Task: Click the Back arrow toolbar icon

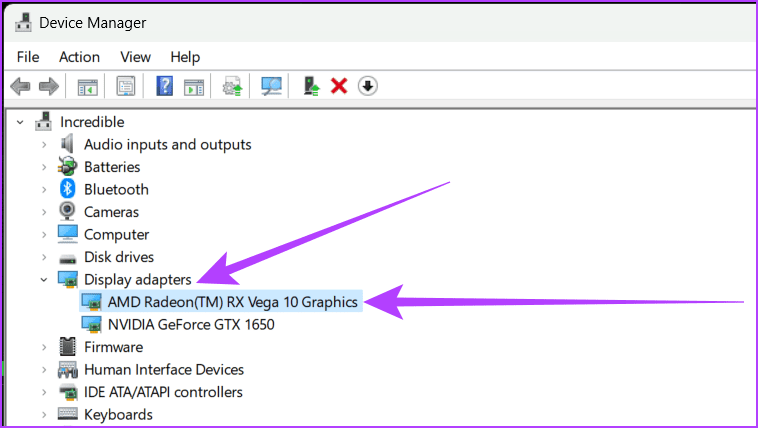Action: tap(20, 87)
